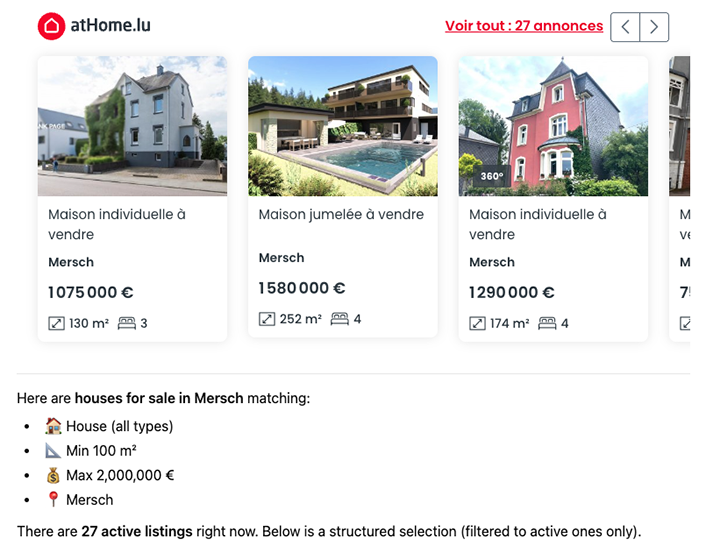Click the atHome.lu red house logo
The width and height of the screenshot is (706, 553).
[51, 26]
